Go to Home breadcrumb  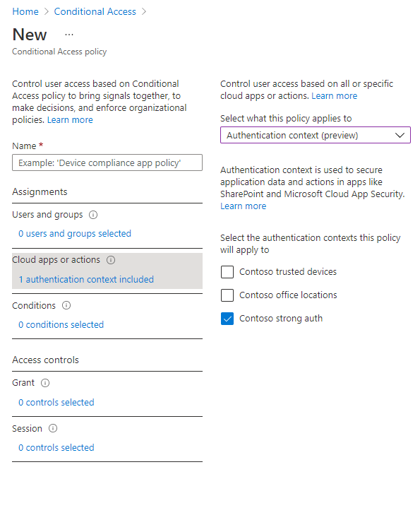click(x=25, y=11)
